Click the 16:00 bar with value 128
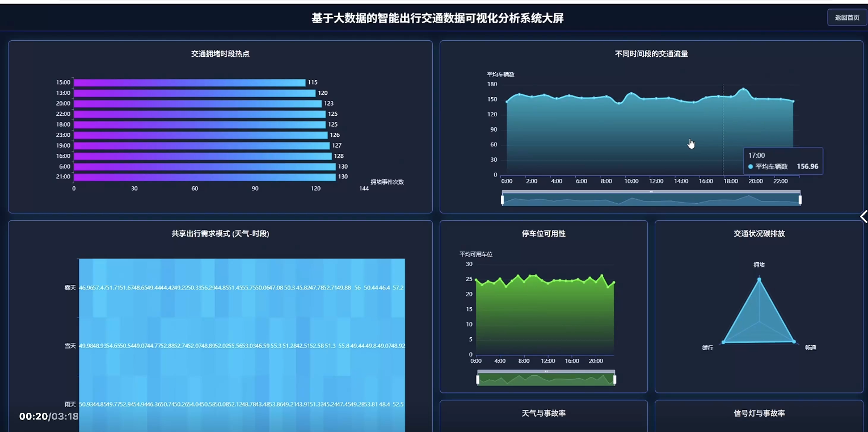Image resolution: width=868 pixels, height=432 pixels. tap(203, 156)
